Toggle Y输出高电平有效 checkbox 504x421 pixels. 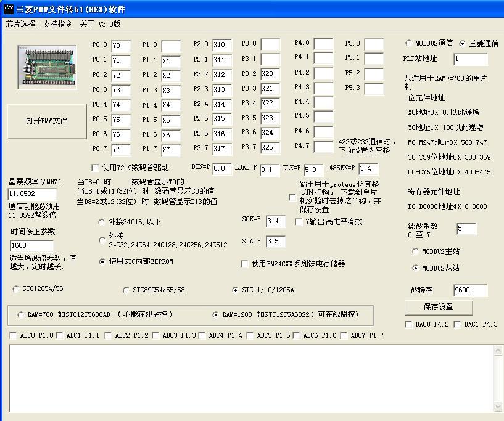click(299, 222)
